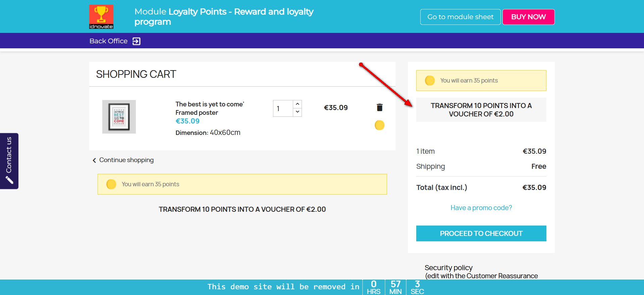The width and height of the screenshot is (644, 295).
Task: Expand the Have a promo code link
Action: point(481,208)
